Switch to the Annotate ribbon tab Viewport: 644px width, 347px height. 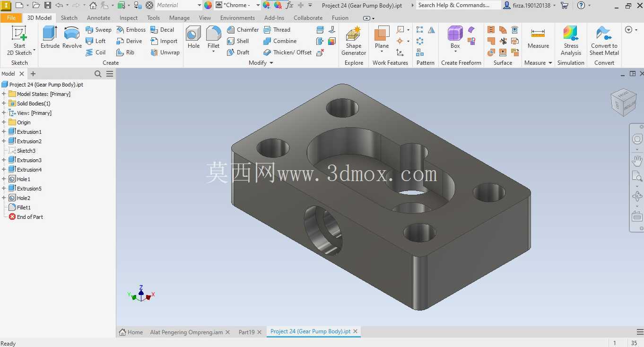coord(98,18)
